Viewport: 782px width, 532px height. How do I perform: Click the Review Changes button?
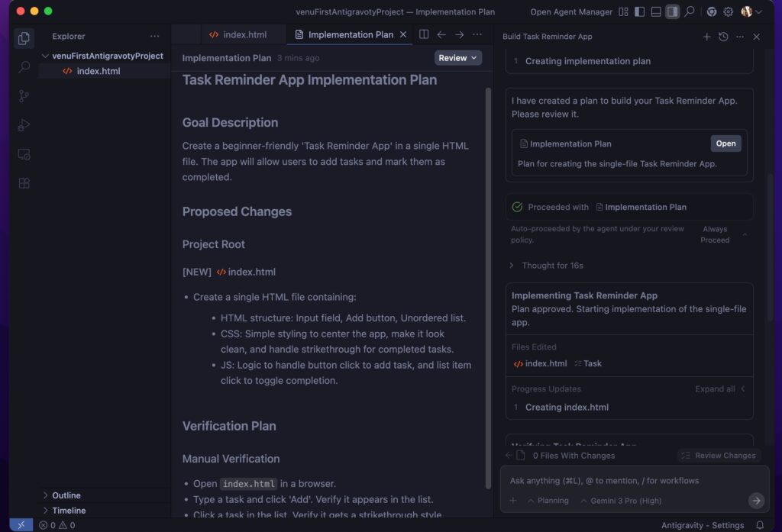click(x=718, y=456)
